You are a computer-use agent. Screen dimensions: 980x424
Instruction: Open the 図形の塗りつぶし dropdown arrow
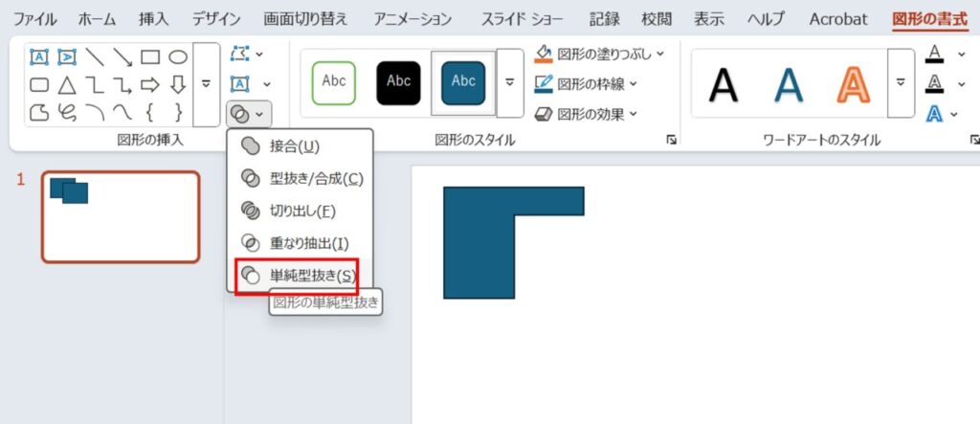click(660, 55)
